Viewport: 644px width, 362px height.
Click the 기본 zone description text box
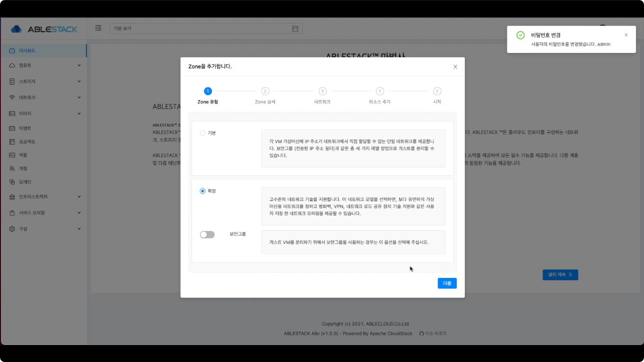(x=353, y=148)
